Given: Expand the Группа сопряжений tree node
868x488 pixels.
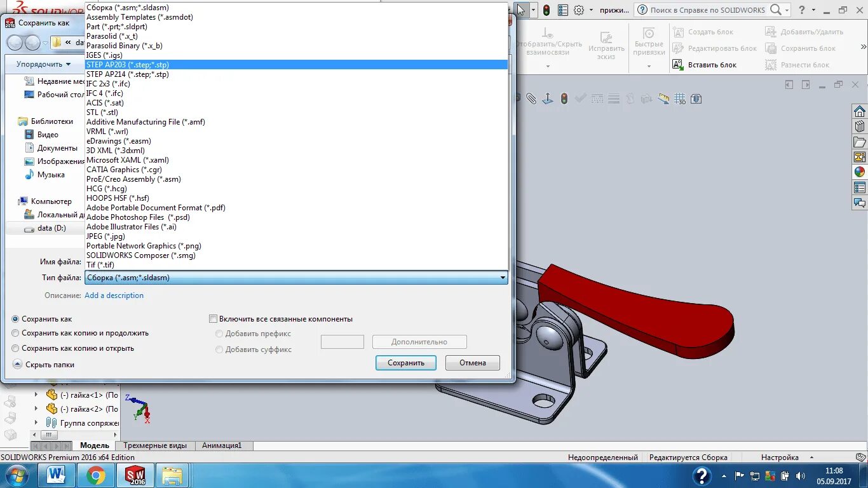Looking at the screenshot, I should [x=36, y=423].
